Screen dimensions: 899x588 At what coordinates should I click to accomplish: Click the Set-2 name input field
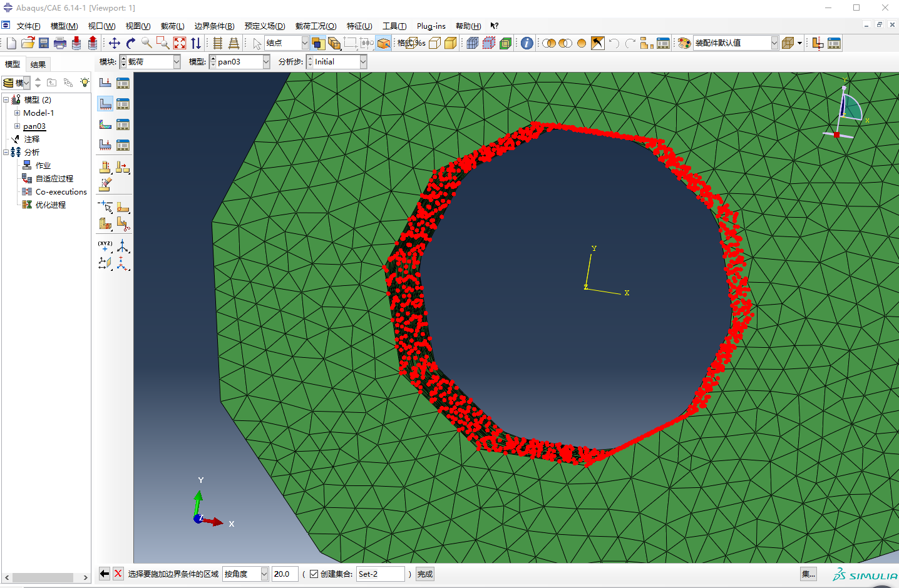tap(380, 574)
